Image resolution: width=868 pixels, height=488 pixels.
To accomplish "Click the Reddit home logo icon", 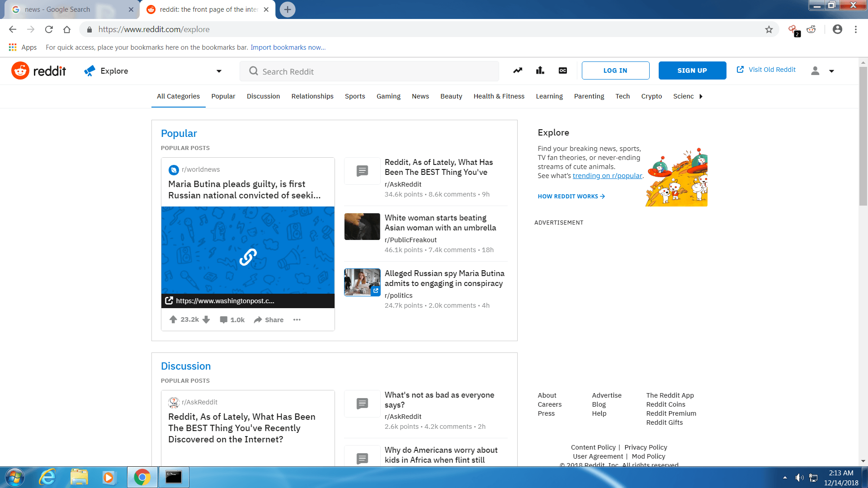I will point(20,70).
